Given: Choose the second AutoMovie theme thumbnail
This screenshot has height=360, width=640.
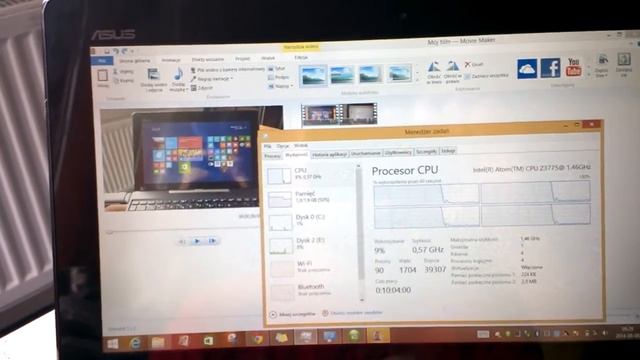Looking at the screenshot, I should click(x=342, y=75).
